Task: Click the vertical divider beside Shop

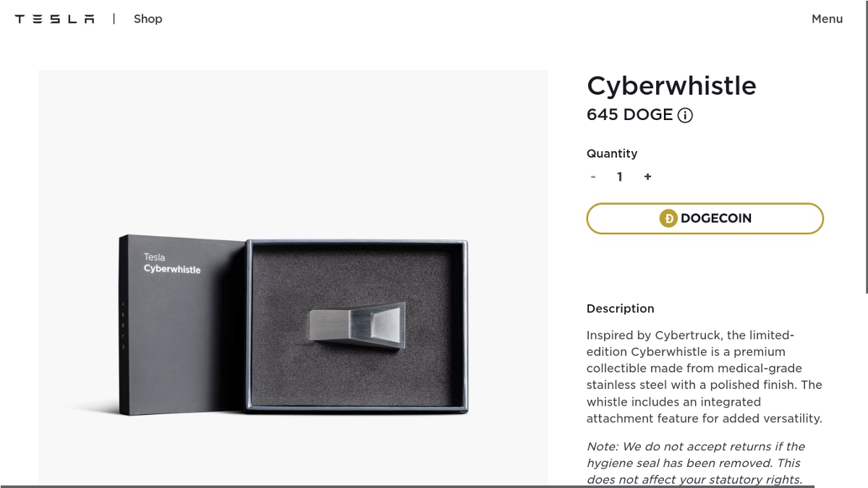Action: 114,19
